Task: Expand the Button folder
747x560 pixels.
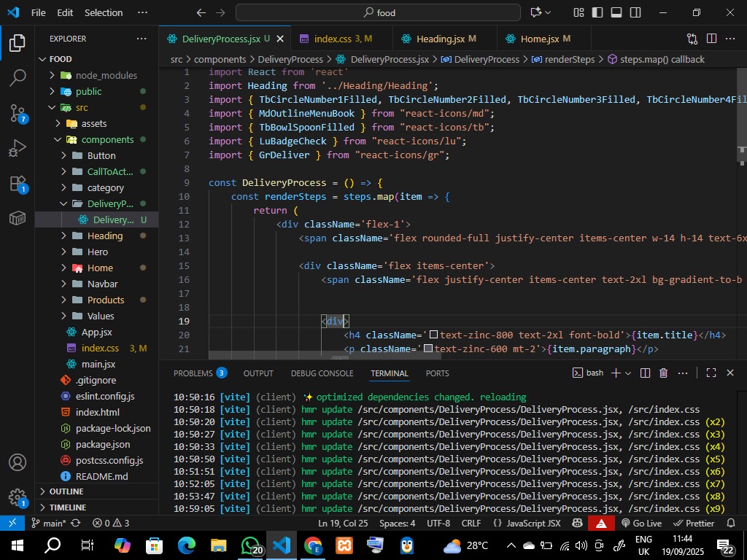Action: pyautogui.click(x=97, y=156)
